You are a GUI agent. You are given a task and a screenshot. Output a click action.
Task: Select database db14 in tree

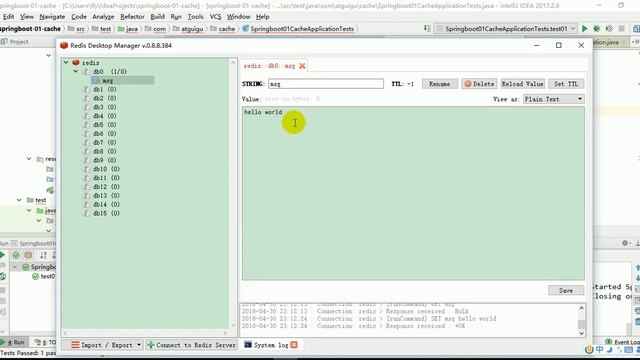(106, 204)
